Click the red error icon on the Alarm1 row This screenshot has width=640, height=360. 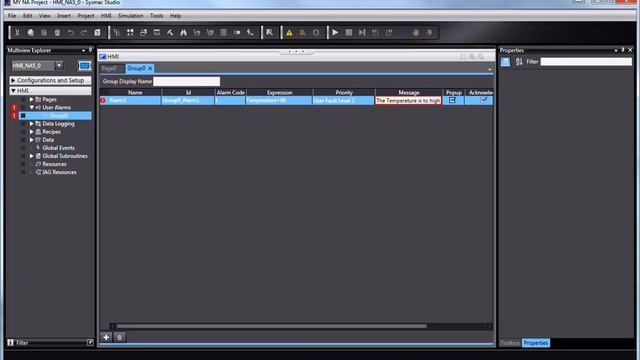click(x=103, y=100)
